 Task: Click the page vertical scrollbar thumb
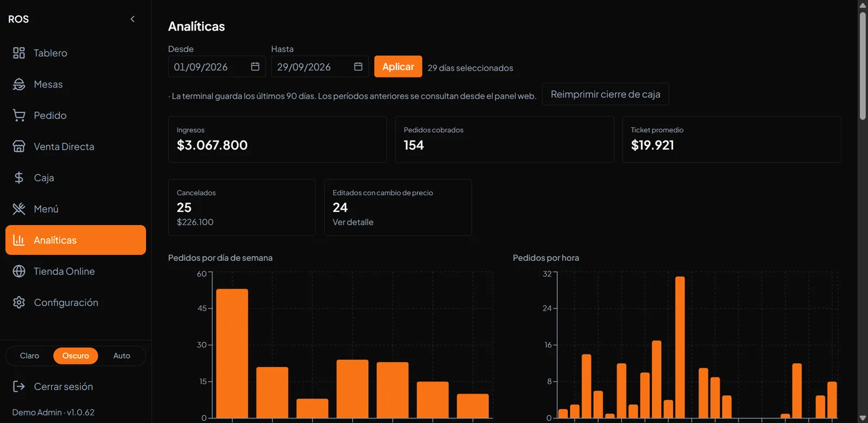pos(863,66)
